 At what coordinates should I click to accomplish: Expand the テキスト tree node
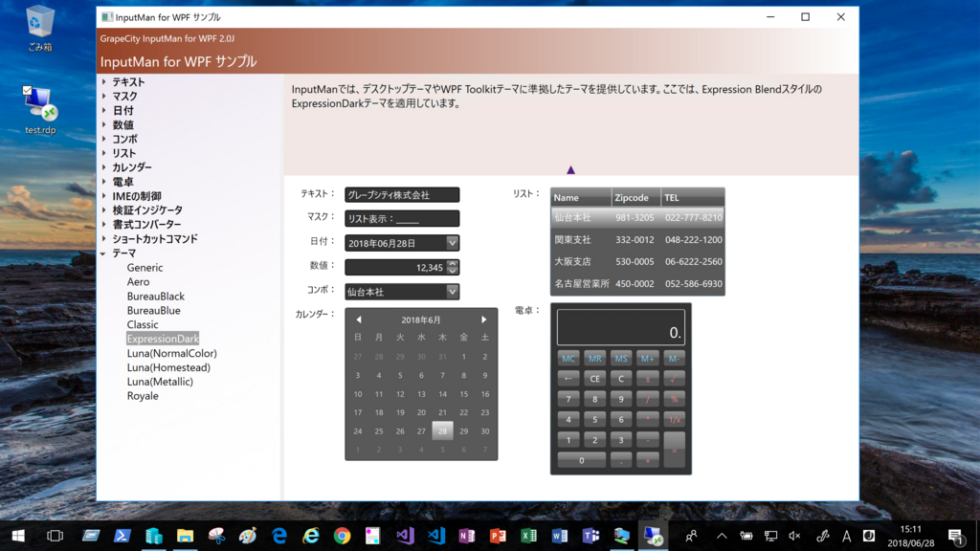(x=104, y=82)
